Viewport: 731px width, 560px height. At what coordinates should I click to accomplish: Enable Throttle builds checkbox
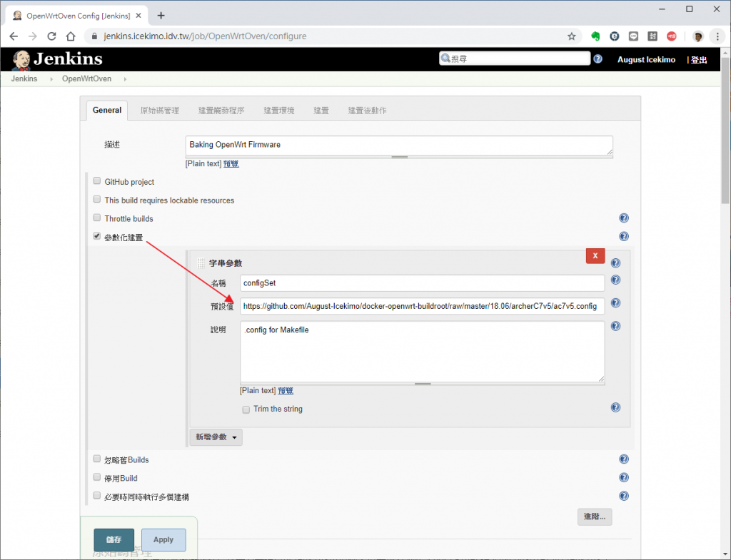(x=97, y=218)
